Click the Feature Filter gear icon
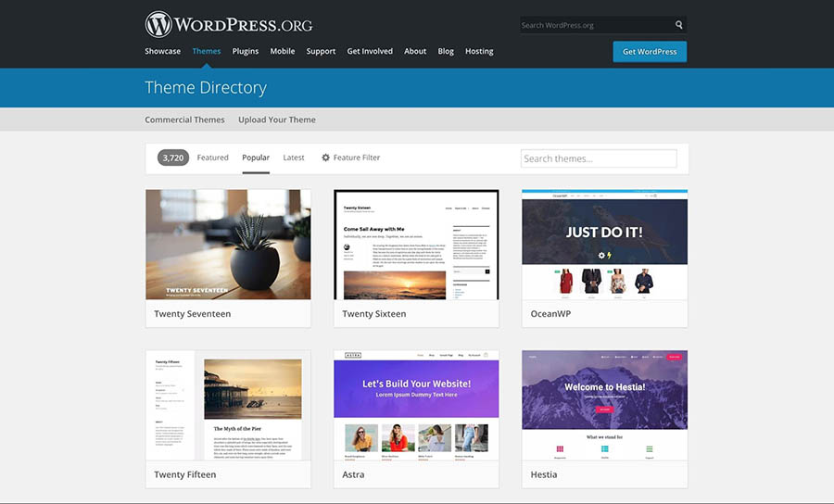 coord(325,157)
